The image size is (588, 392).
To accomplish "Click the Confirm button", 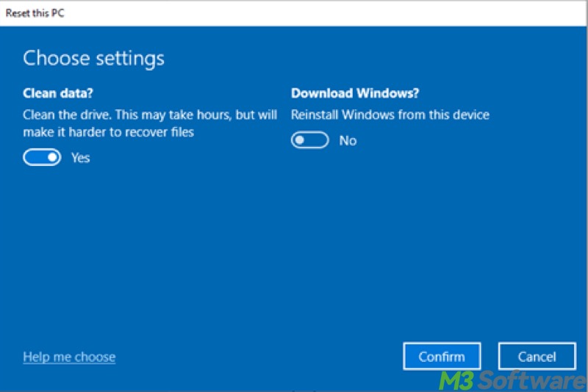I will click(442, 357).
